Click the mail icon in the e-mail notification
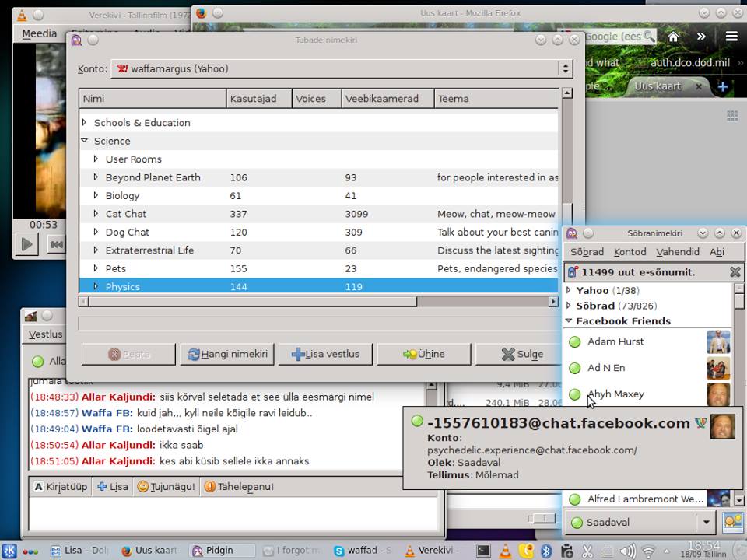The width and height of the screenshot is (747, 560). point(573,272)
